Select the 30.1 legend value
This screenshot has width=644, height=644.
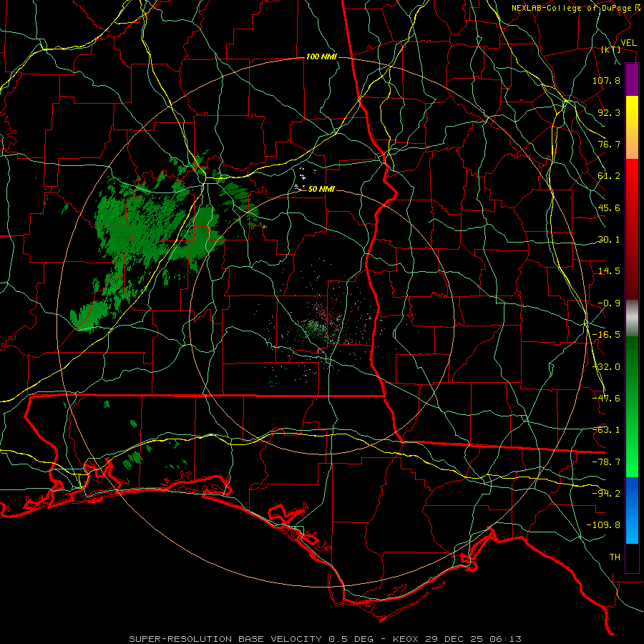point(609,240)
